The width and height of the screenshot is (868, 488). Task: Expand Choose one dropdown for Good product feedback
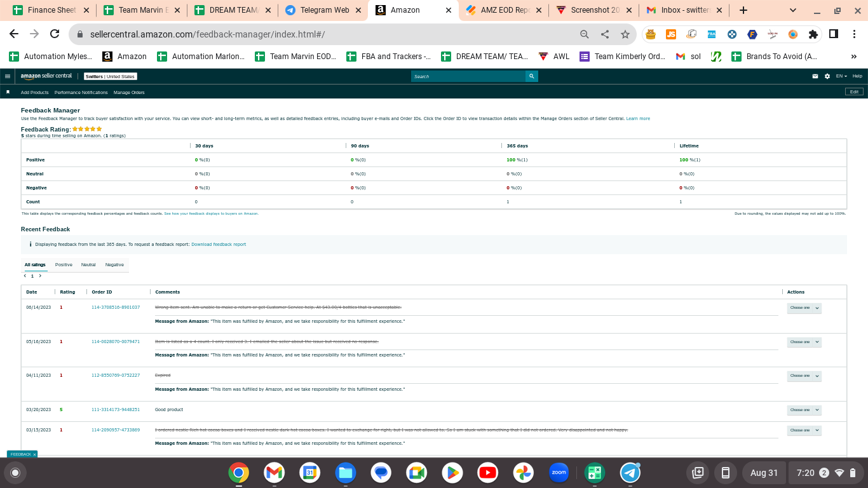804,410
